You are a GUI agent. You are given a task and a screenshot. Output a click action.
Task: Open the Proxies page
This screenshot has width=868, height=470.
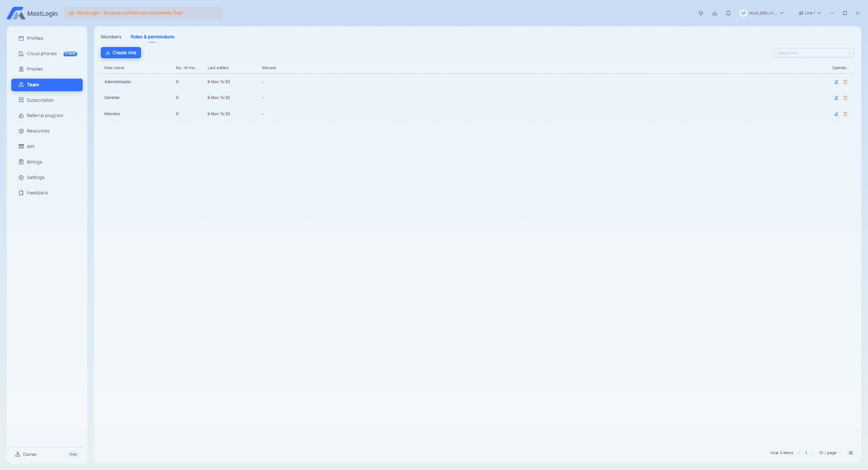[35, 69]
